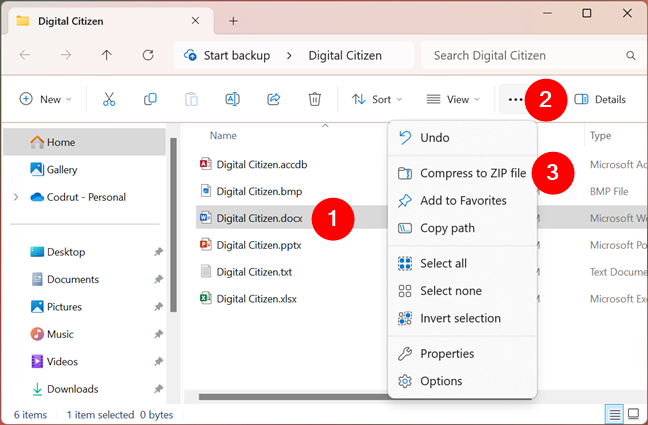Viewport: 648px width, 425px height.
Task: Click the Paste clipboard icon
Action: 191,99
